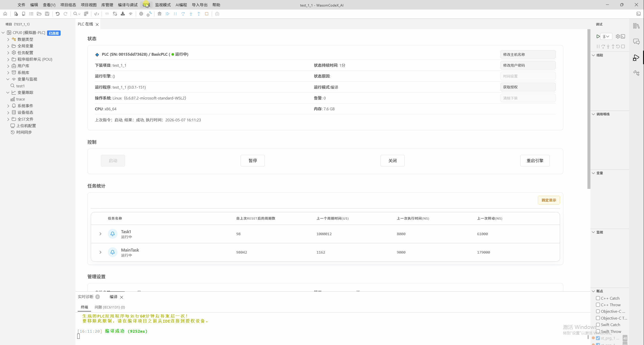644x345 pixels.
Task: Open the debug configuration dropdown
Action: [x=606, y=37]
